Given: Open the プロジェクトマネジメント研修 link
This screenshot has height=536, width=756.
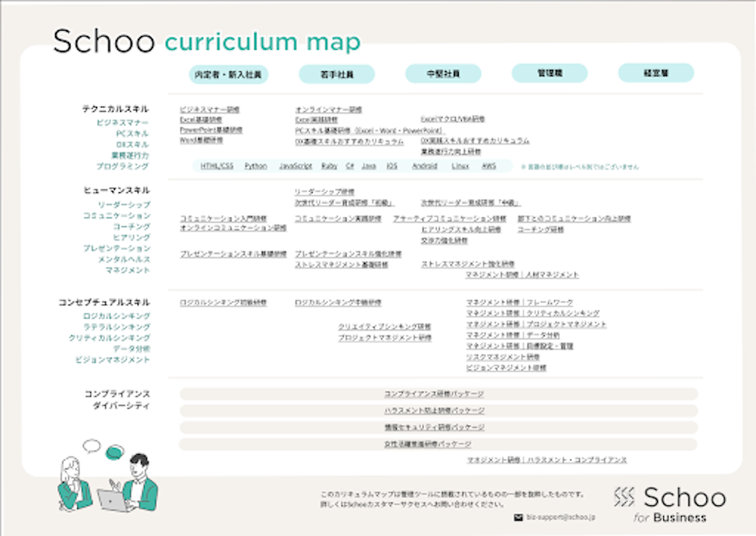Looking at the screenshot, I should click(385, 338).
